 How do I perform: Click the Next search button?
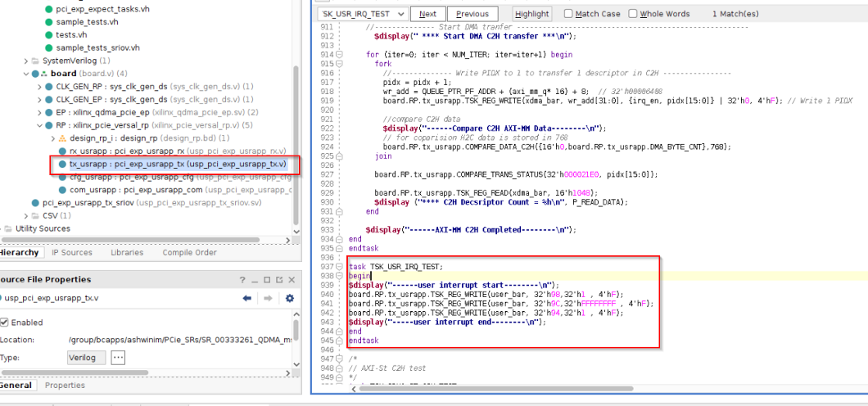click(x=428, y=14)
